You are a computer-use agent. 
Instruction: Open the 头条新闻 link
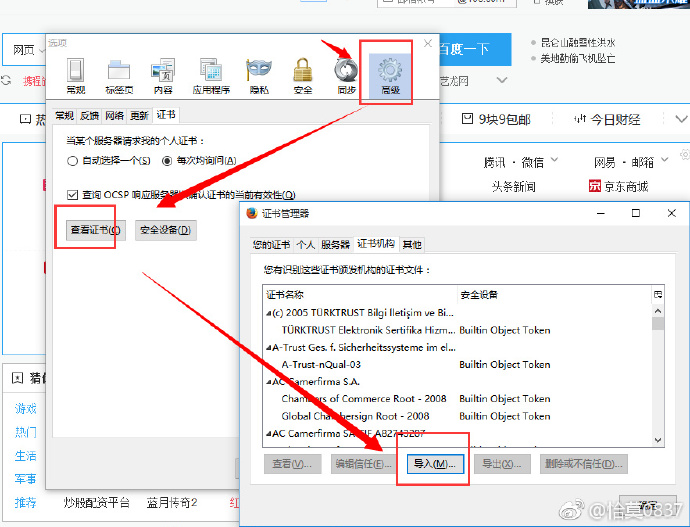[x=514, y=187]
